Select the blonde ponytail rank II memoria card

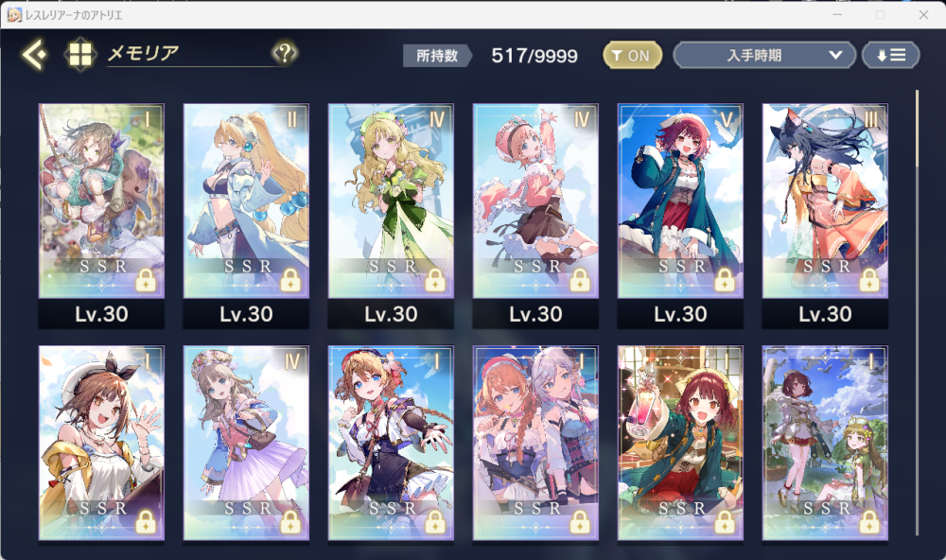pos(246,201)
